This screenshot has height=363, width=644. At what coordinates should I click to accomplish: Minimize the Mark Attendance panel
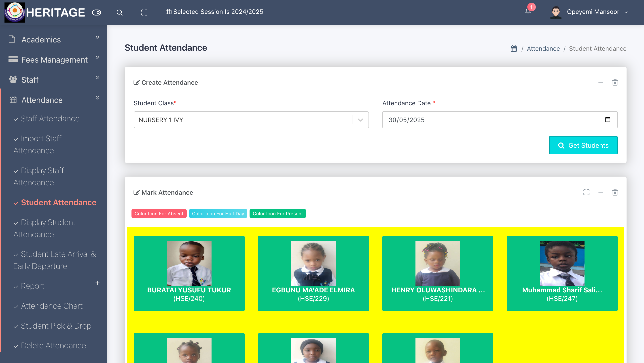click(600, 192)
